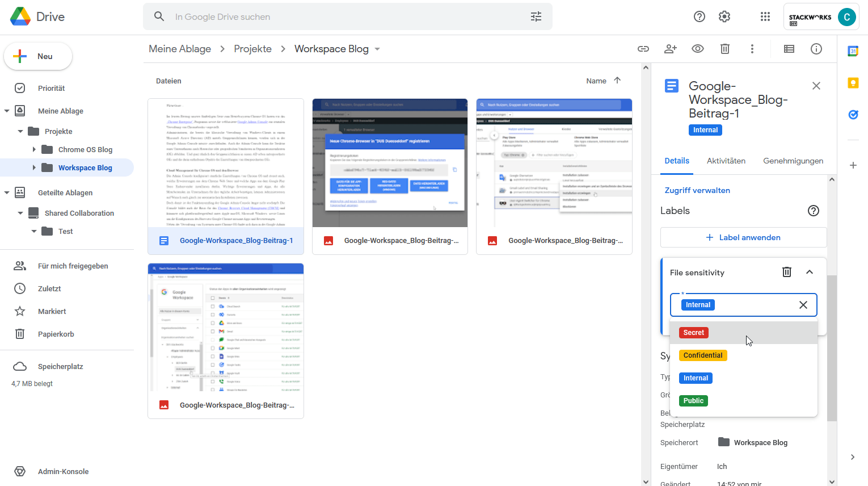Expand the Chrome OS Blog folder arrow
868x486 pixels.
(34, 149)
